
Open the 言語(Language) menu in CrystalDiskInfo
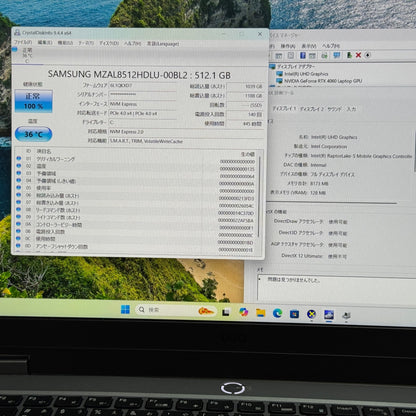pyautogui.click(x=163, y=44)
